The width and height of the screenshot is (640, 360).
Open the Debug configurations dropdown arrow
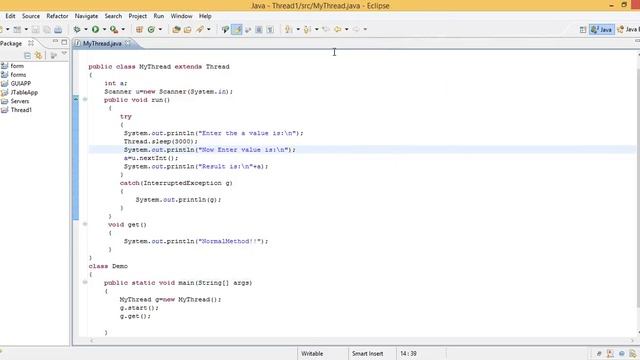click(86, 29)
